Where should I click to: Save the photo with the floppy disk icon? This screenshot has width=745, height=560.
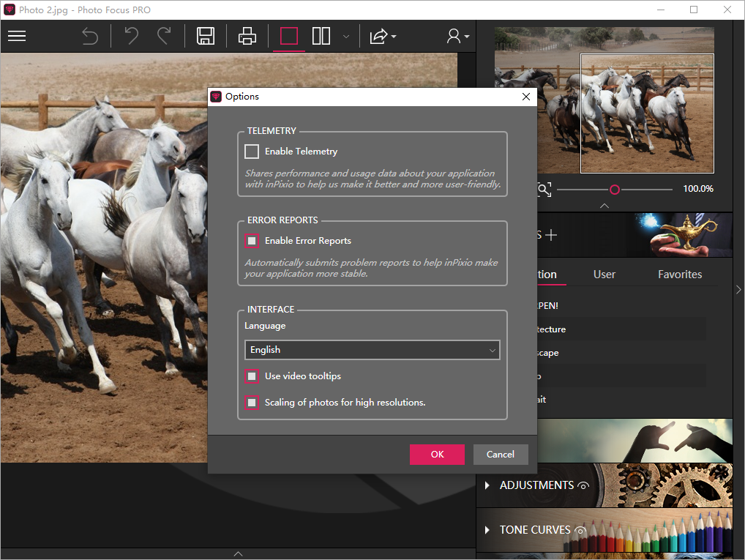click(206, 36)
